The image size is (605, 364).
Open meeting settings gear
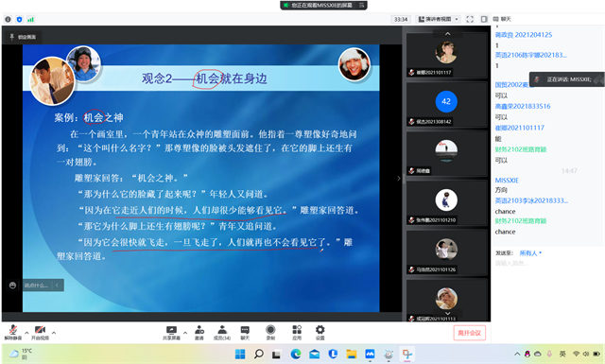pyautogui.click(x=320, y=333)
